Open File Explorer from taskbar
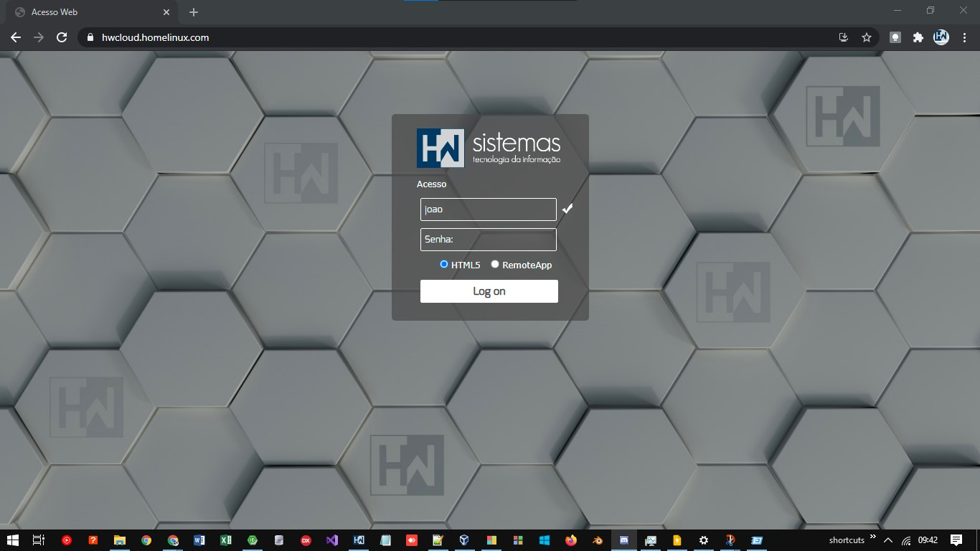 [x=120, y=540]
